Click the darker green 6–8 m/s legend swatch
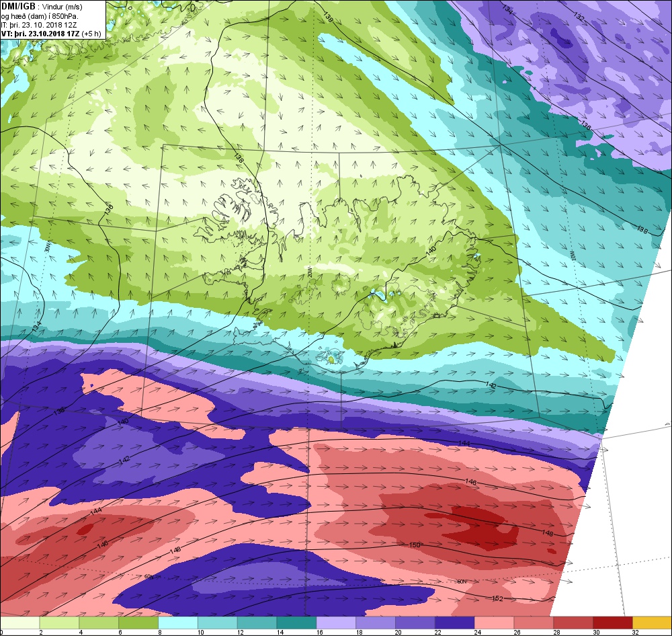 click(138, 623)
